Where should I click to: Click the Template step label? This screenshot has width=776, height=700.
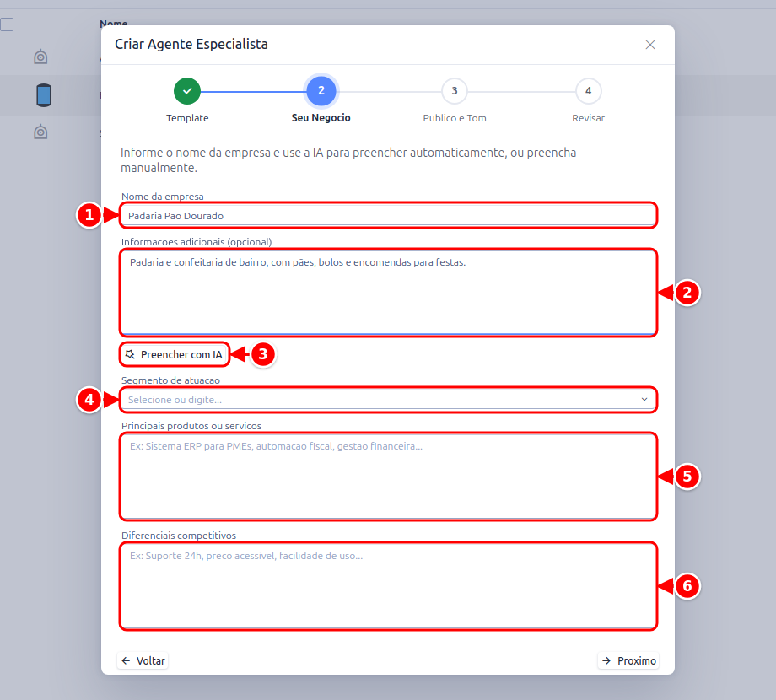tap(187, 118)
